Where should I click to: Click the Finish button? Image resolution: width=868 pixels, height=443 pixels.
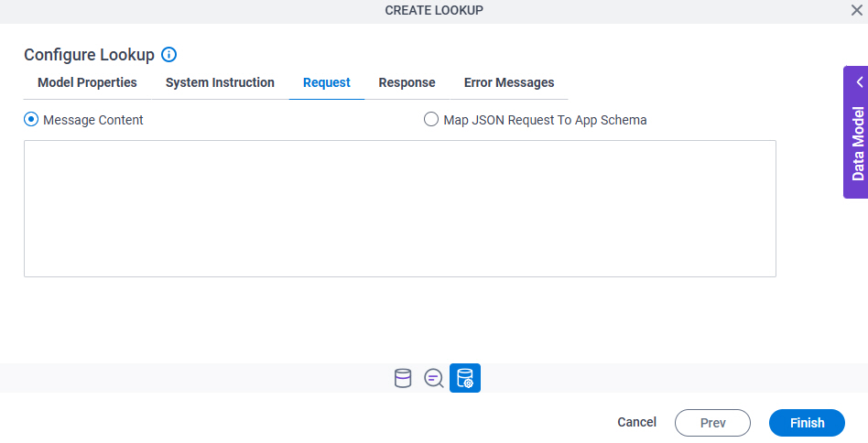tap(807, 423)
